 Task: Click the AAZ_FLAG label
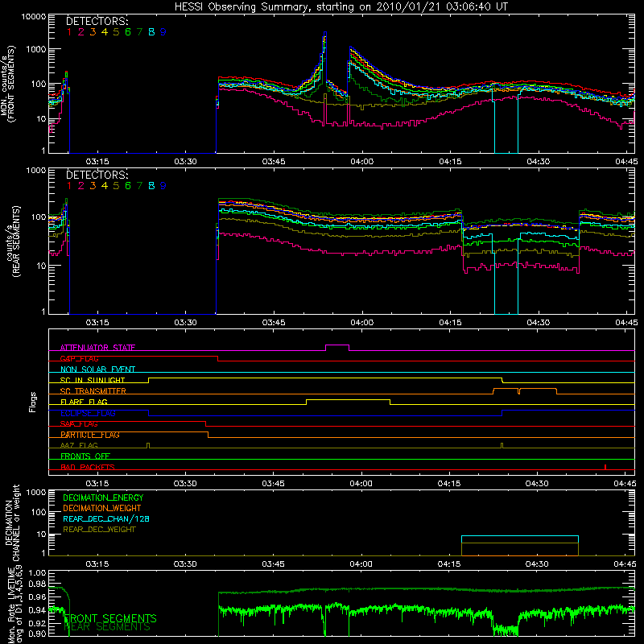click(79, 445)
